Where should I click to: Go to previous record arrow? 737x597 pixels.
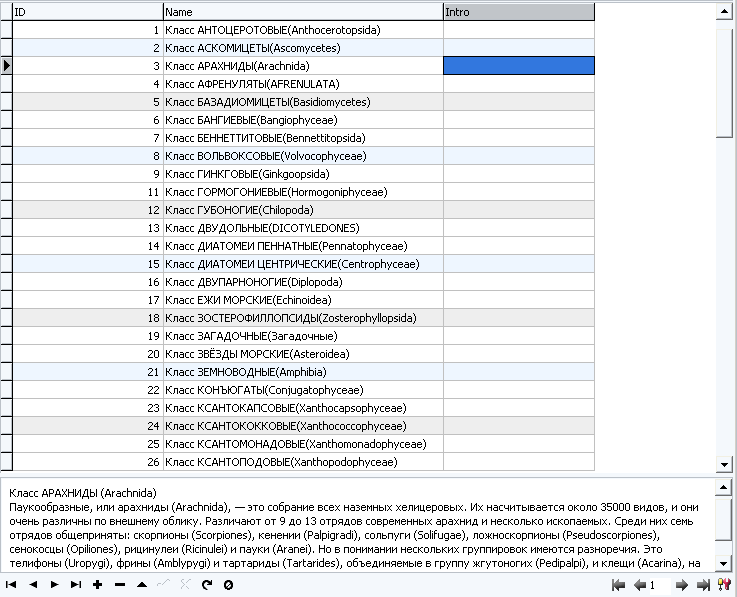point(32,584)
